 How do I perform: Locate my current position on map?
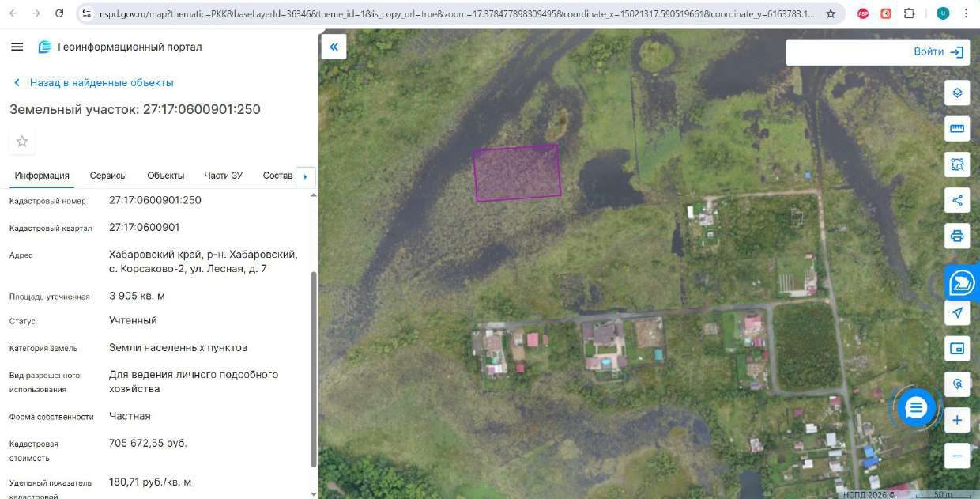coord(957,312)
